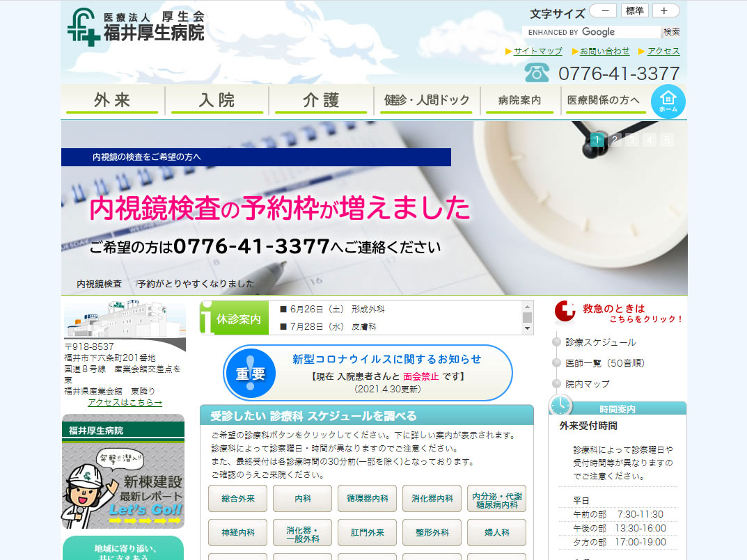Screen dimensions: 747x560
Task: Click the Google search input field
Action: [592, 32]
